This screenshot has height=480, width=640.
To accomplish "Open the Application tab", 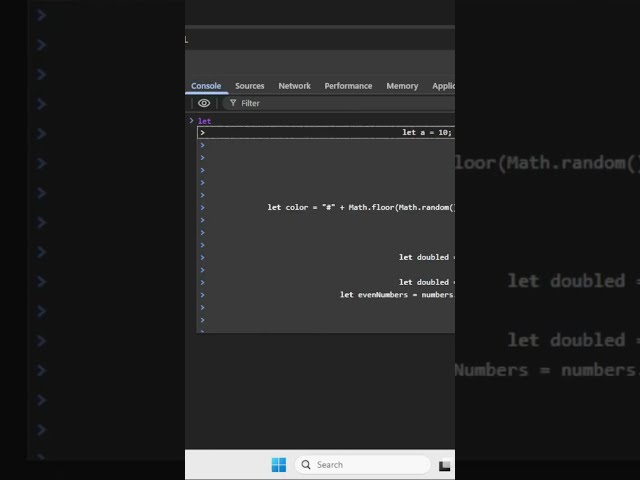I will [443, 86].
